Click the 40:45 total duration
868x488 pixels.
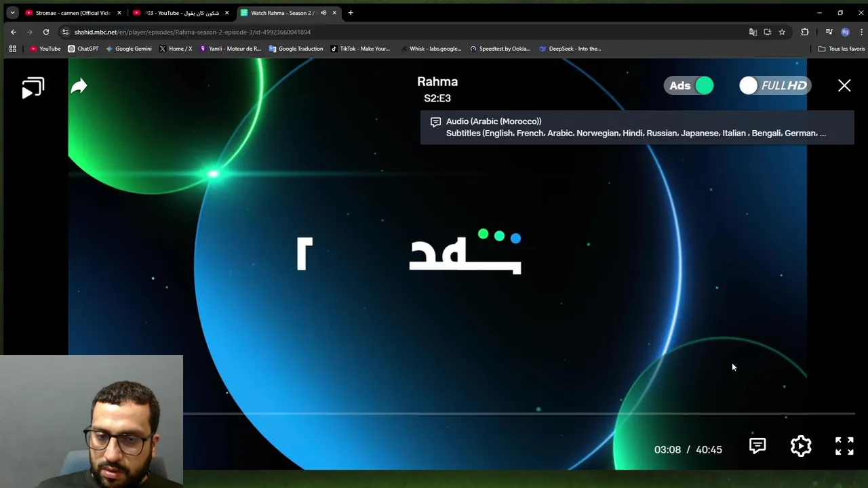(x=709, y=449)
